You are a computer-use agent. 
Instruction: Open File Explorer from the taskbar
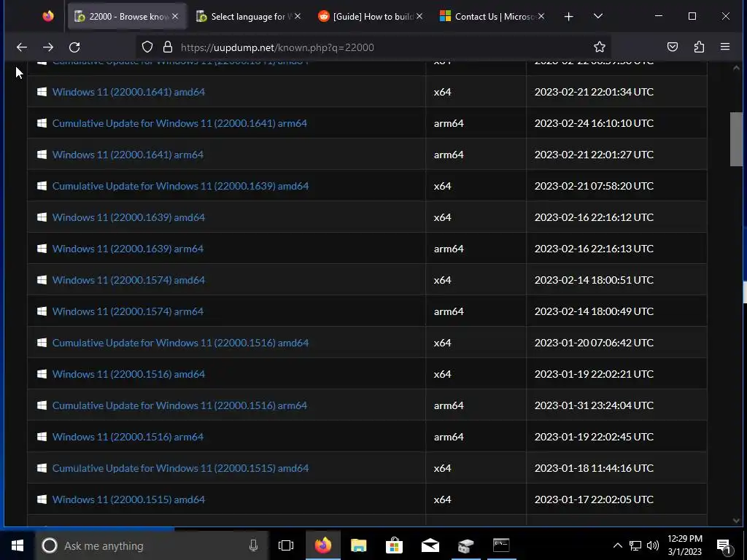[x=359, y=545]
